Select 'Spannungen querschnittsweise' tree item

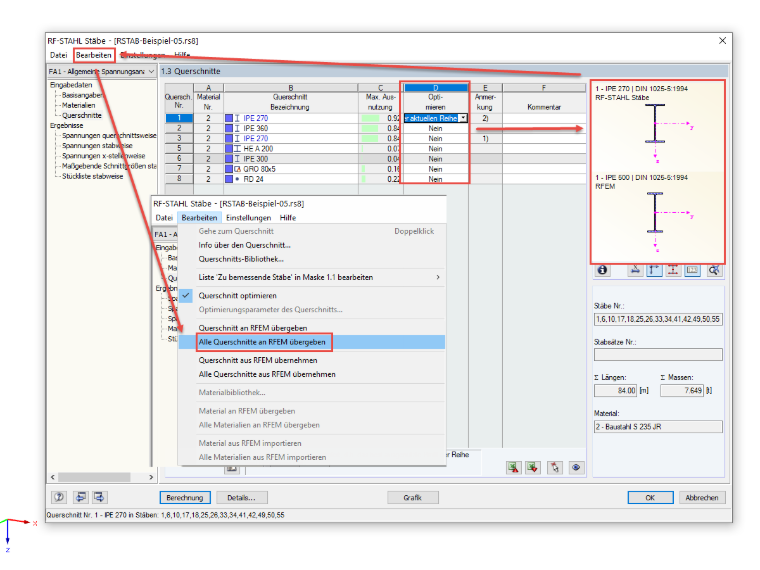[109, 136]
